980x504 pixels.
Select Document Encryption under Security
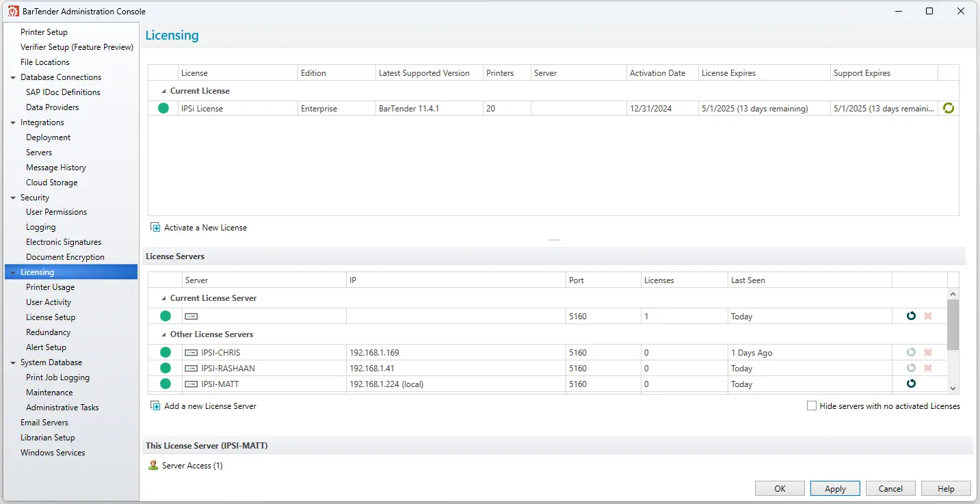coord(65,257)
